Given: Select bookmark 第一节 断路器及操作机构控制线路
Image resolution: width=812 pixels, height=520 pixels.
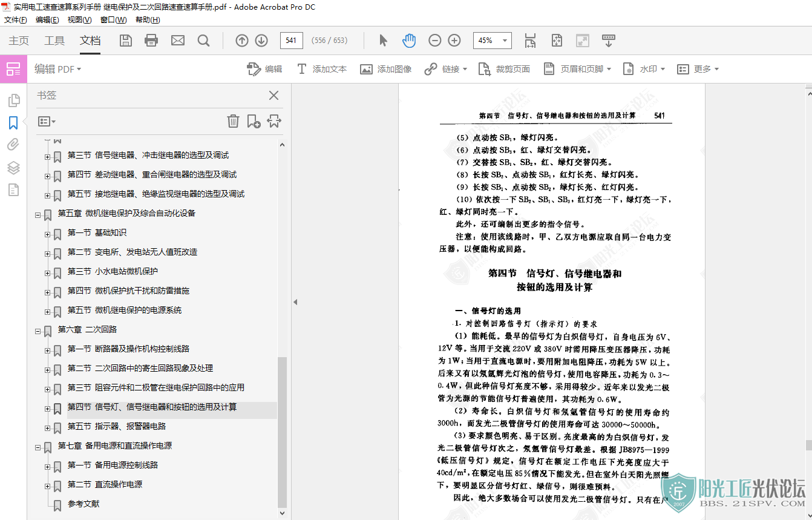Looking at the screenshot, I should click(128, 349).
